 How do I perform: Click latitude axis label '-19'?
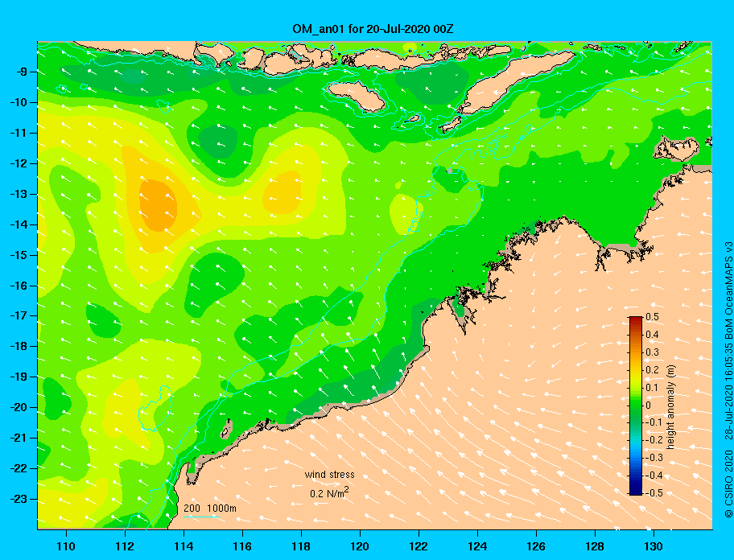pyautogui.click(x=19, y=377)
